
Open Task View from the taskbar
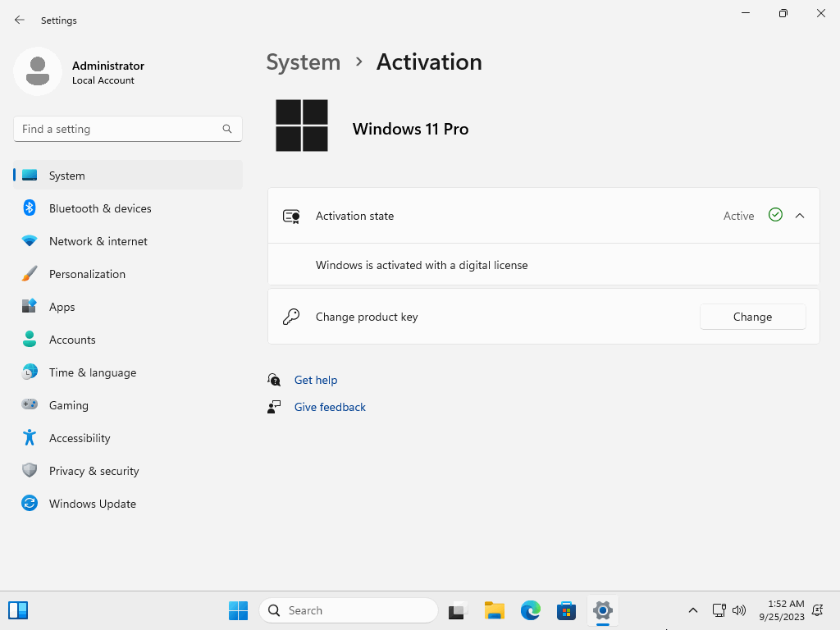coord(457,610)
